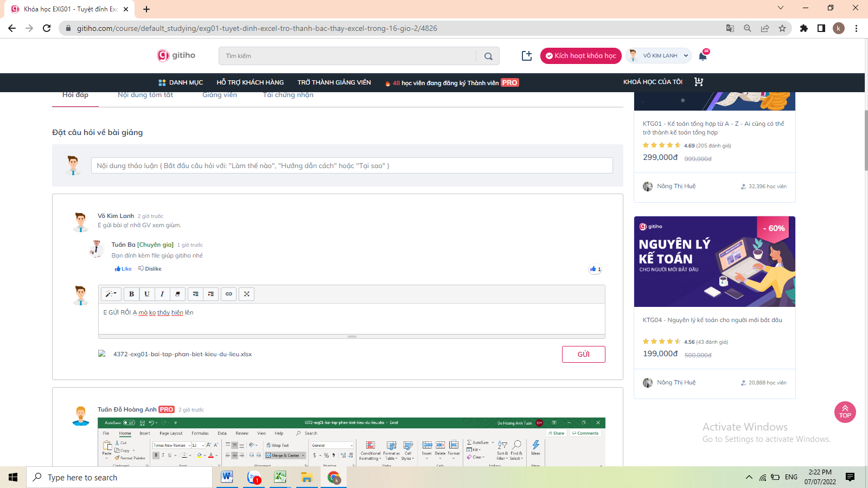The height and width of the screenshot is (488, 868).
Task: Open TRỞ THÀNH GIẢNG VIÊN link
Action: click(x=334, y=82)
